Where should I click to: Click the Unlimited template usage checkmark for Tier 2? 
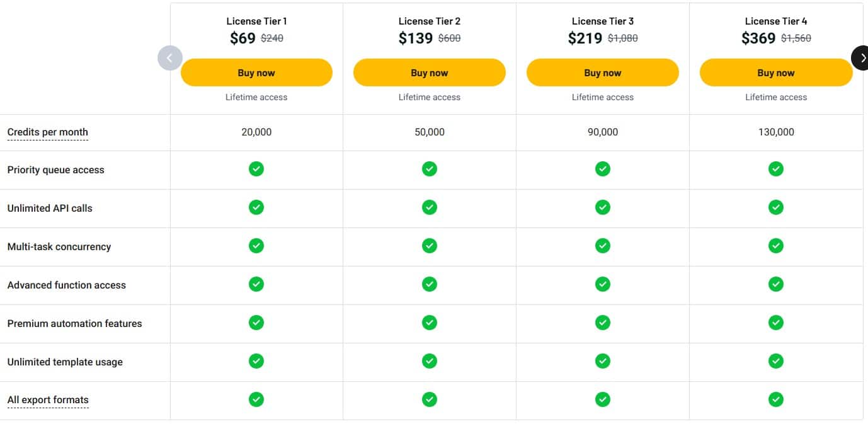click(429, 361)
